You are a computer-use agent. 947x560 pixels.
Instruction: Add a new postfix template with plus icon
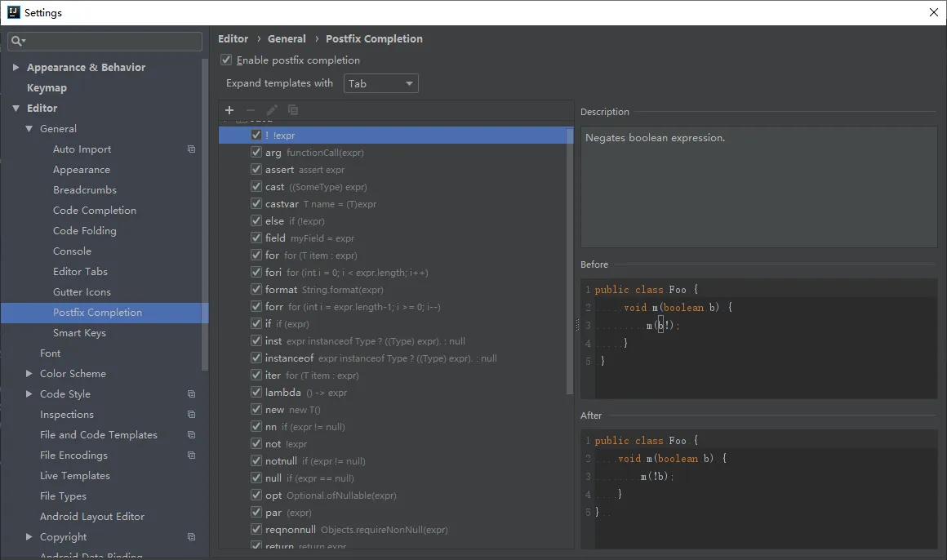(229, 110)
